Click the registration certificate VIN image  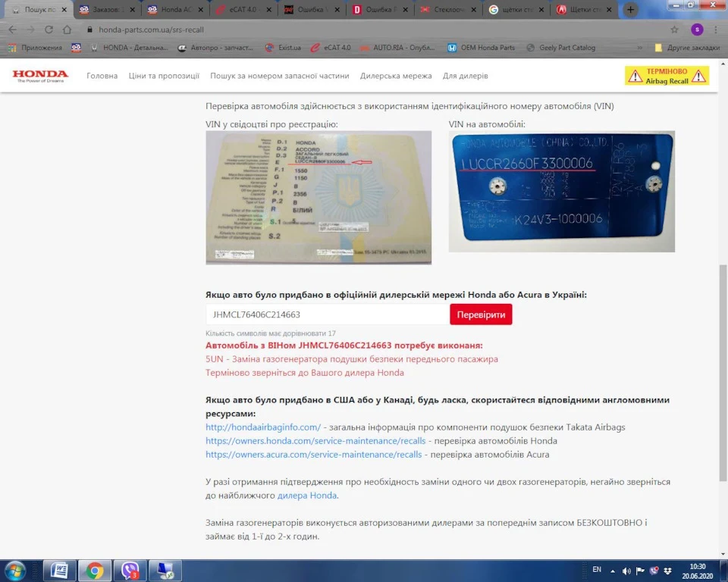coord(318,198)
